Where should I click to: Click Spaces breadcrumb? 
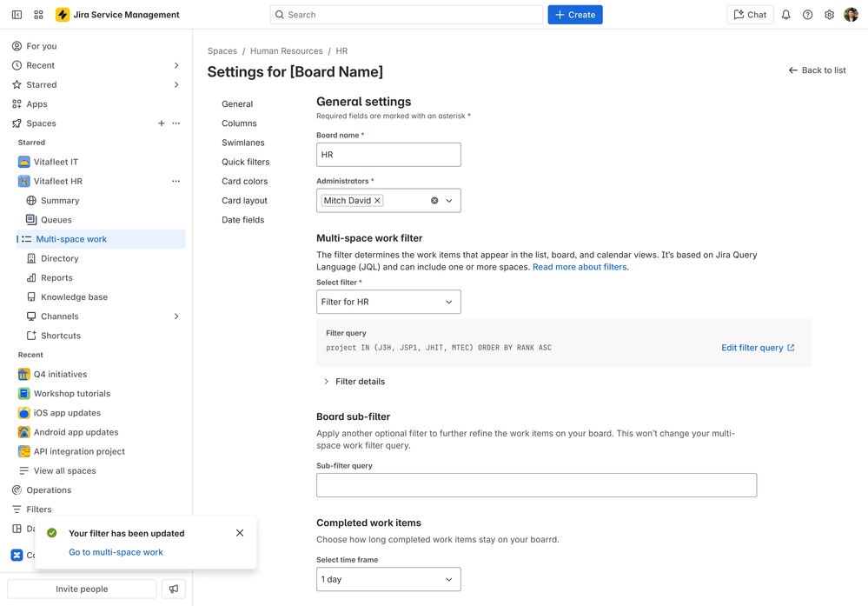[222, 51]
